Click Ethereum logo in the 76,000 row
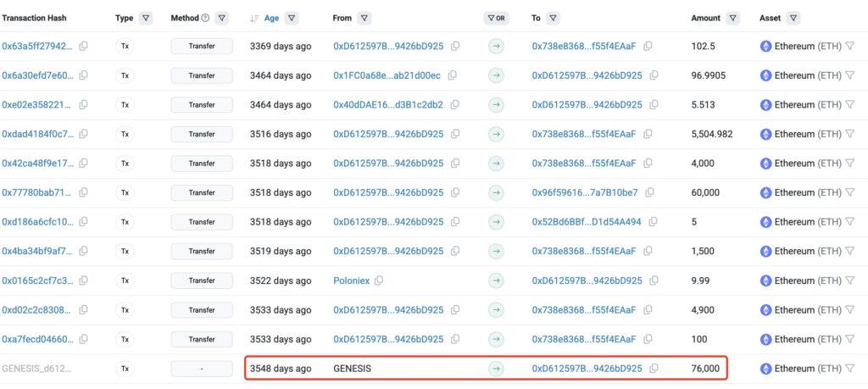The width and height of the screenshot is (868, 389). (766, 369)
